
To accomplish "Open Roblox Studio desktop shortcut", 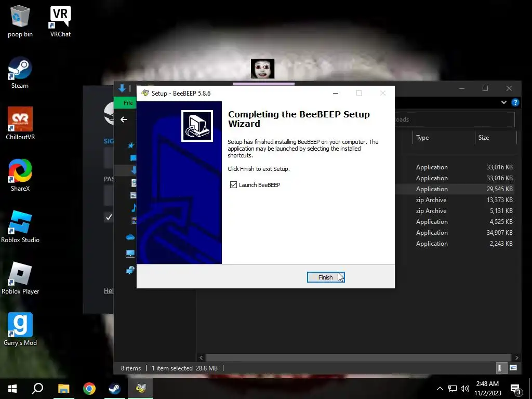I will pos(20,227).
